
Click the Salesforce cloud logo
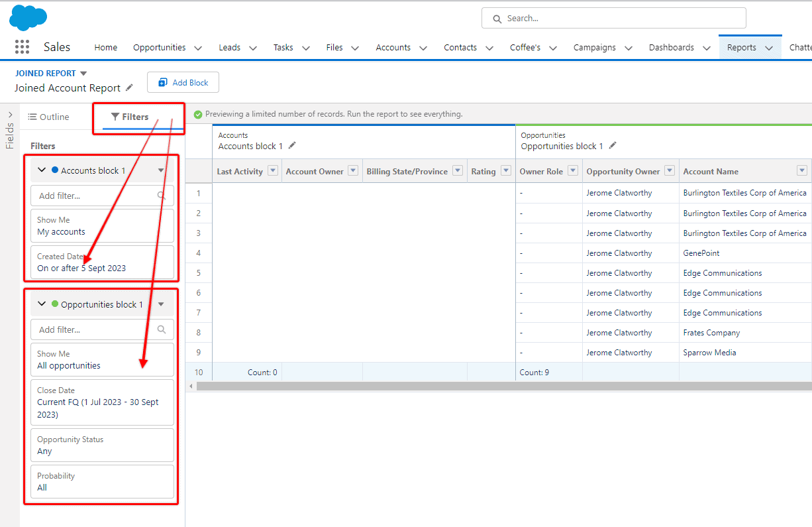pos(28,16)
